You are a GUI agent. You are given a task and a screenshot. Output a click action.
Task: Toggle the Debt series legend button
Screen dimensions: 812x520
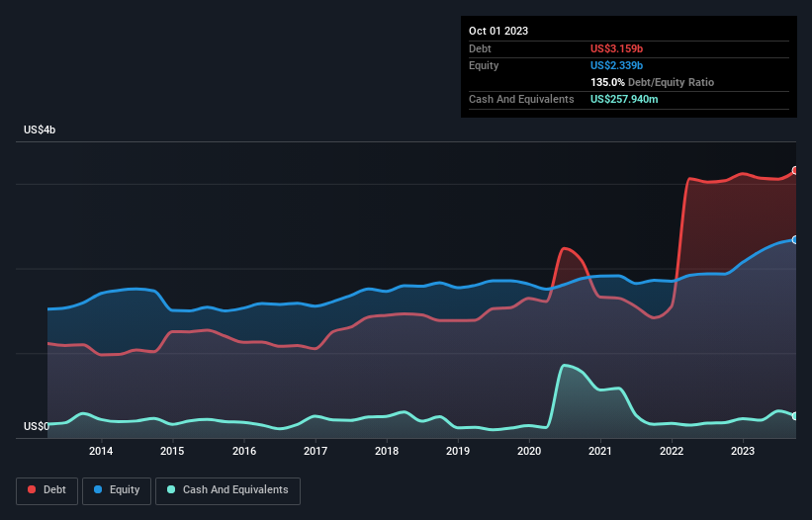pyautogui.click(x=46, y=490)
